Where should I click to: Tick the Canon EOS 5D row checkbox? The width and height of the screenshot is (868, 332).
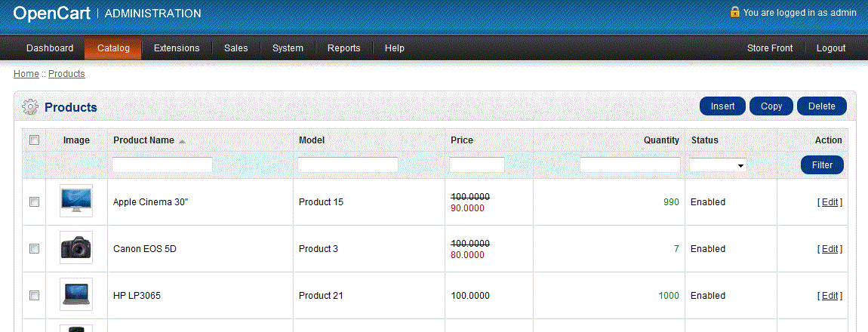point(34,248)
